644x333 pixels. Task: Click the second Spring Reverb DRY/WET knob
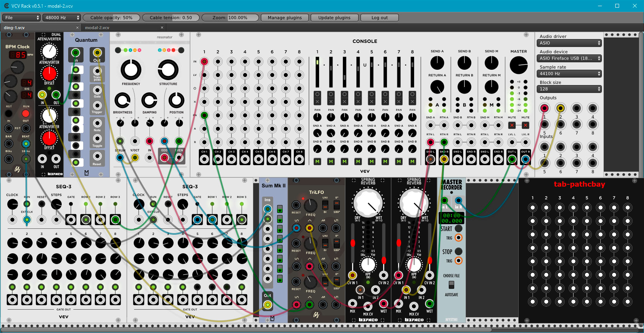tap(414, 203)
